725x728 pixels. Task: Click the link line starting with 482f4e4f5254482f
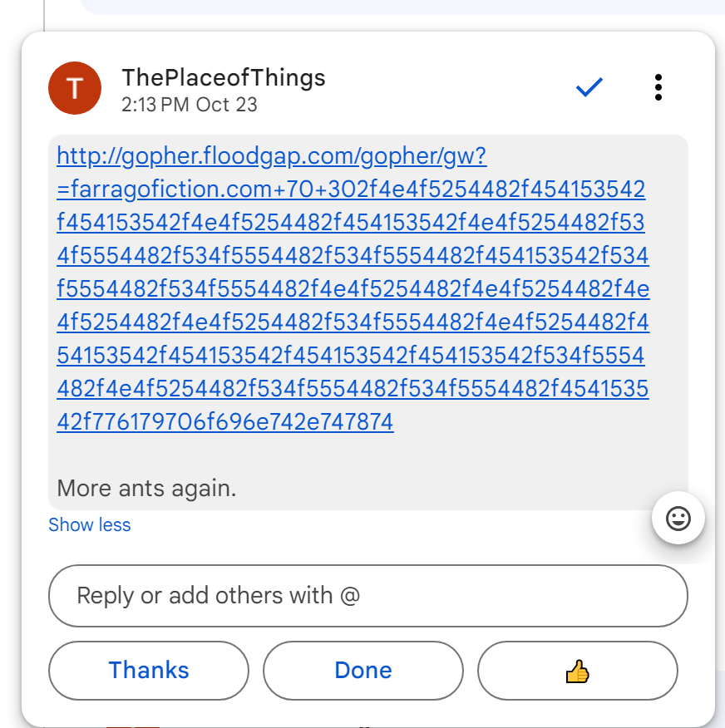pos(353,389)
